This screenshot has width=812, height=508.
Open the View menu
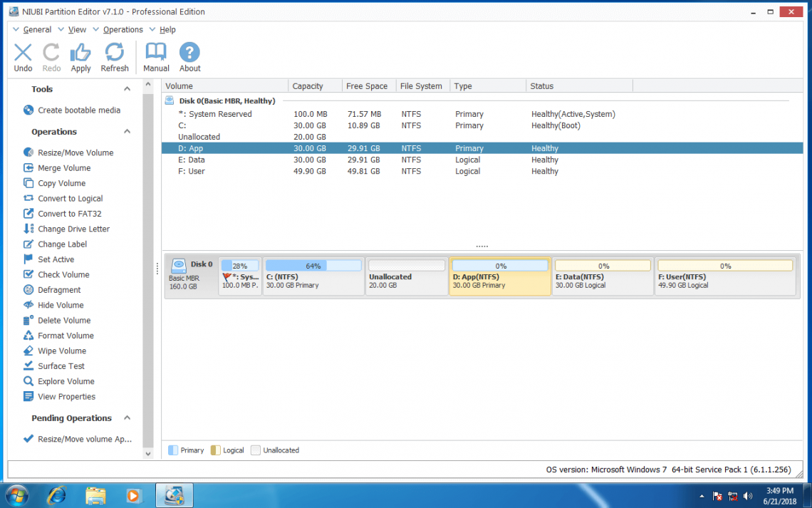point(77,29)
